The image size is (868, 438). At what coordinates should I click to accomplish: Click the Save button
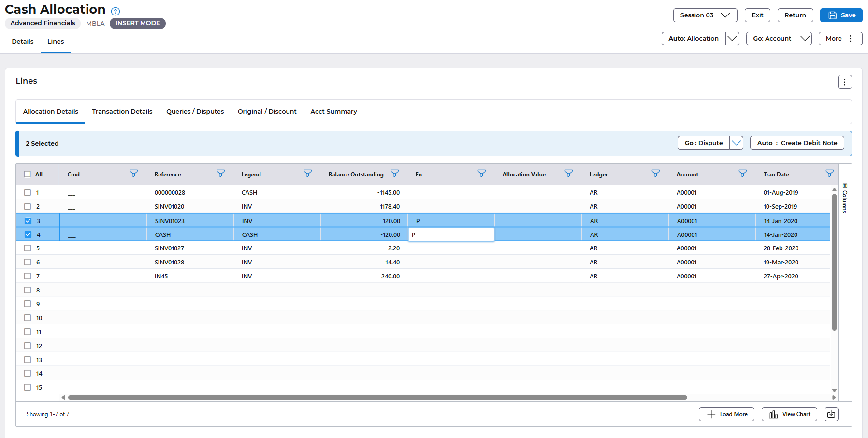(x=841, y=15)
